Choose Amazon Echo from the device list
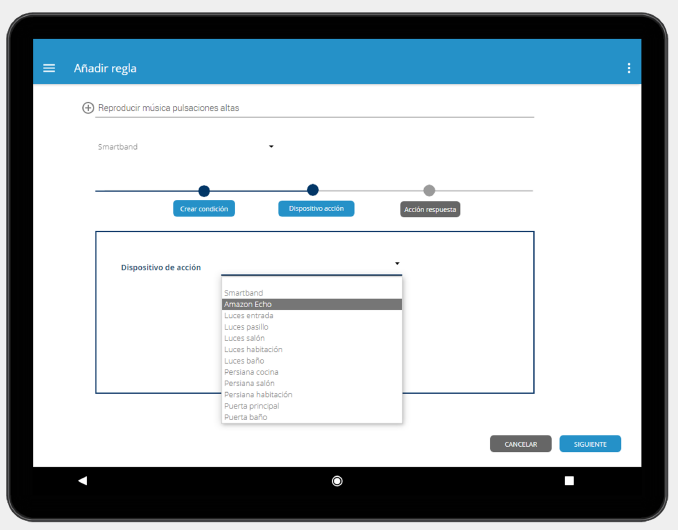The image size is (678, 530). point(312,304)
